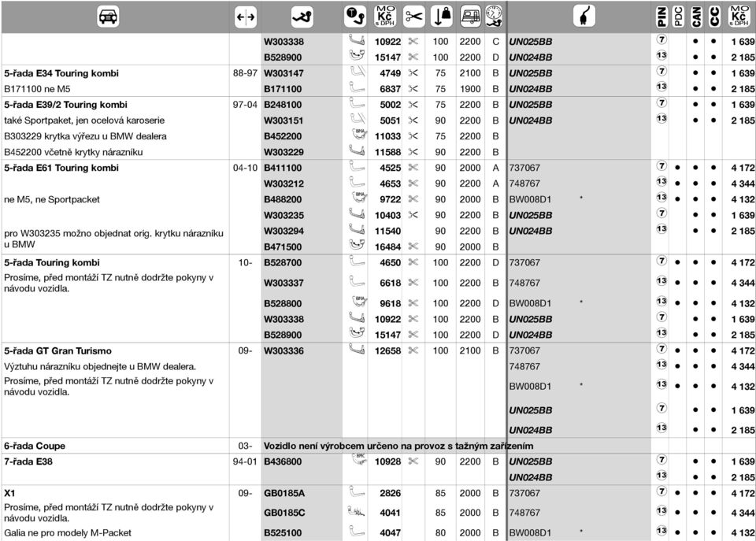Select the 'X1' model heading
This screenshot has width=756, height=541.
[x=9, y=493]
